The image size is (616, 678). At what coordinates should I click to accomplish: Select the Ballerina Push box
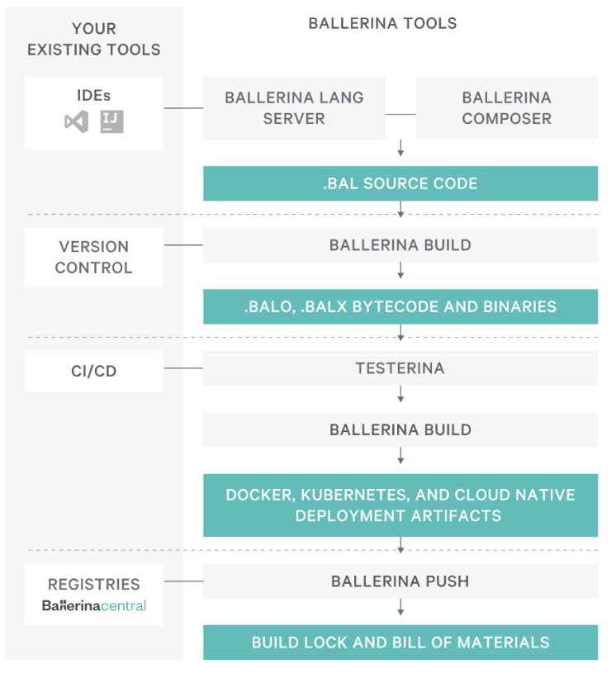tap(400, 581)
